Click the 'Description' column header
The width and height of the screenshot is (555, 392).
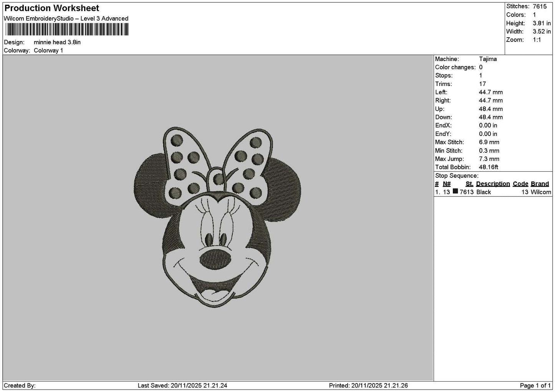click(493, 184)
